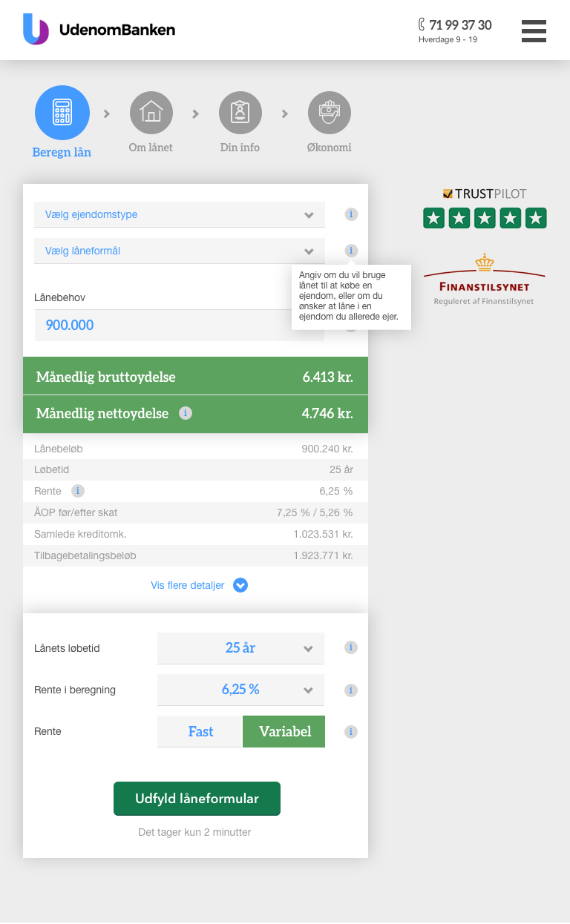Expand Vis flere detaljer
Image resolution: width=570 pixels, height=924 pixels.
[x=198, y=585]
